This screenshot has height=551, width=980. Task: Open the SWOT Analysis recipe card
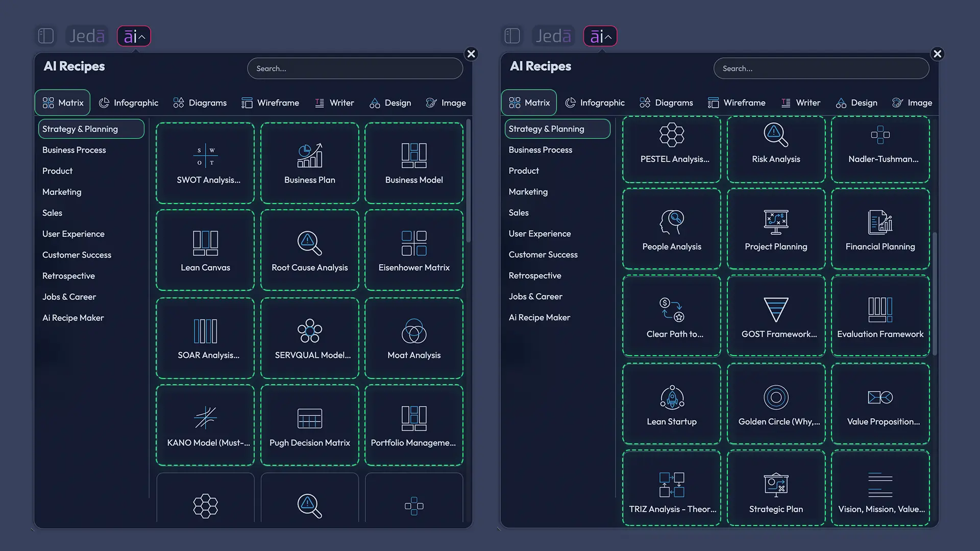tap(205, 163)
